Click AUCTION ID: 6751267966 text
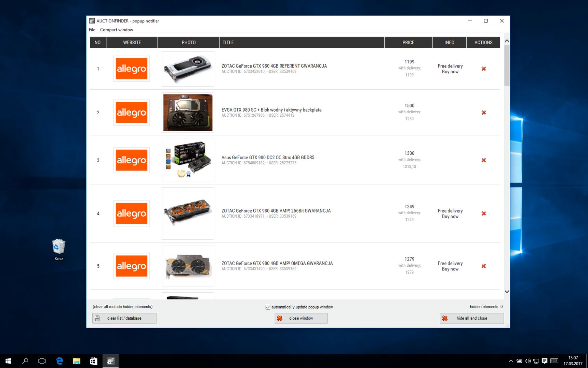This screenshot has height=368, width=588. [243, 115]
